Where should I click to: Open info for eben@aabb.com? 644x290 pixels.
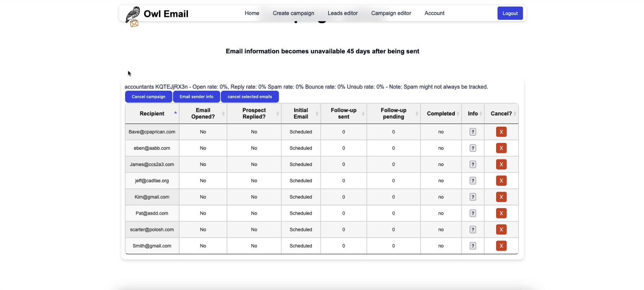click(473, 148)
